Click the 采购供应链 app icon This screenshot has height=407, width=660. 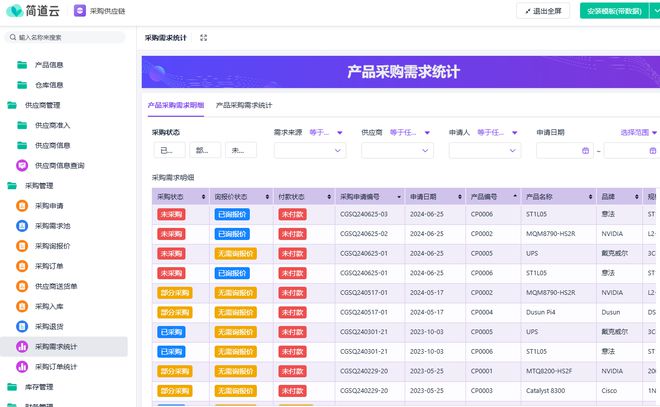(80, 11)
